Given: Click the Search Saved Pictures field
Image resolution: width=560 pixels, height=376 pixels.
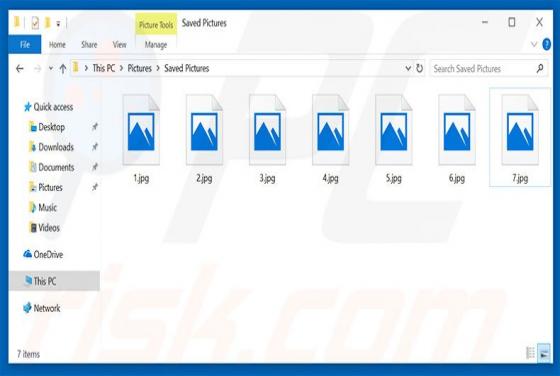Looking at the screenshot, I should coord(482,68).
